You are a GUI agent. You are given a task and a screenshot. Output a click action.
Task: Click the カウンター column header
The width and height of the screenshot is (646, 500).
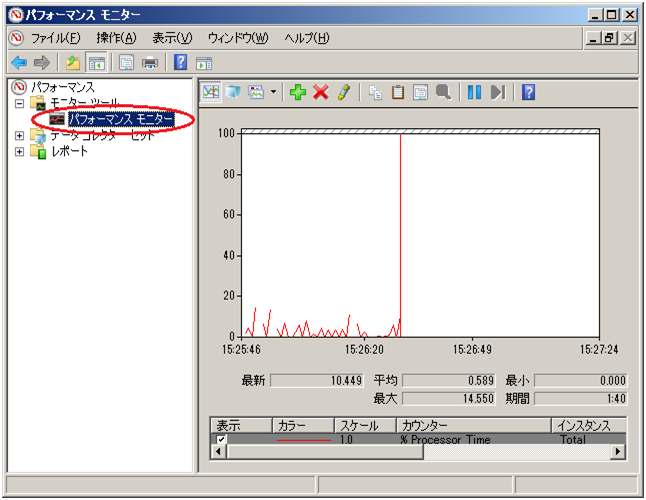tap(472, 425)
